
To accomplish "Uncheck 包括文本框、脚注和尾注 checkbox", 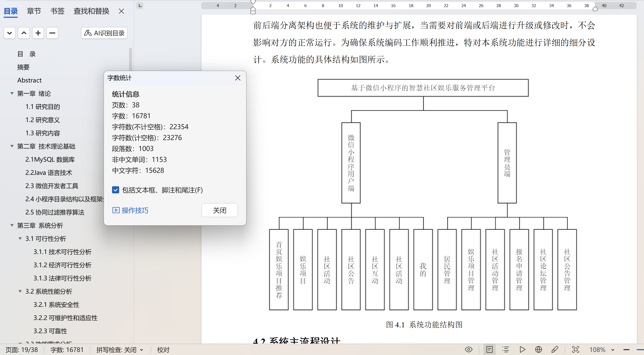I will (x=116, y=190).
